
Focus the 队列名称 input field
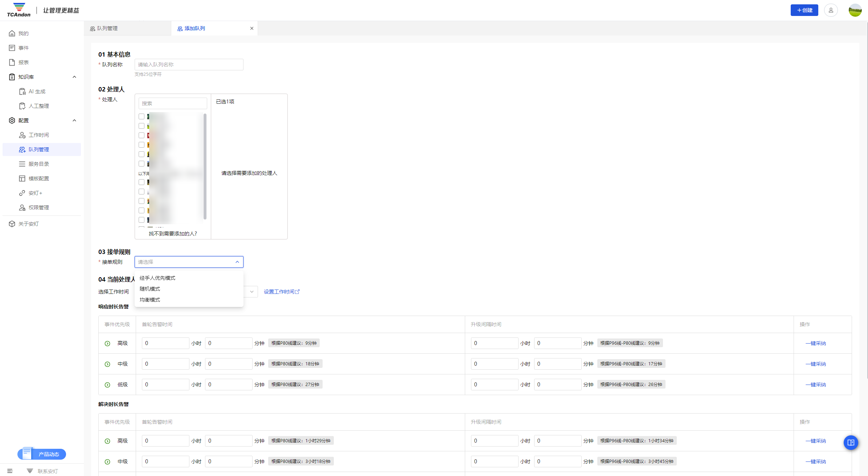189,65
